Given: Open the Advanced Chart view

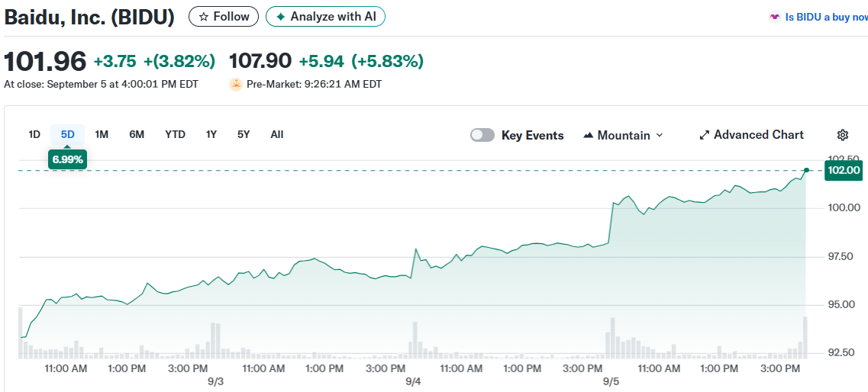Looking at the screenshot, I should pos(751,135).
